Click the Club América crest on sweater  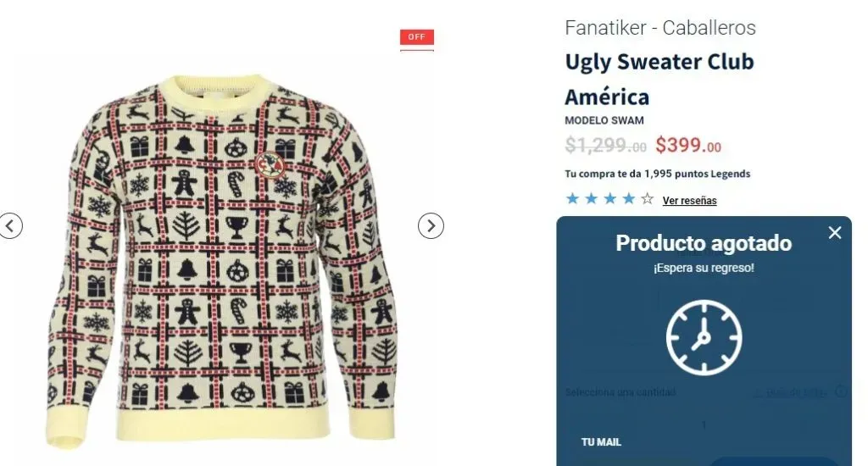pyautogui.click(x=270, y=165)
